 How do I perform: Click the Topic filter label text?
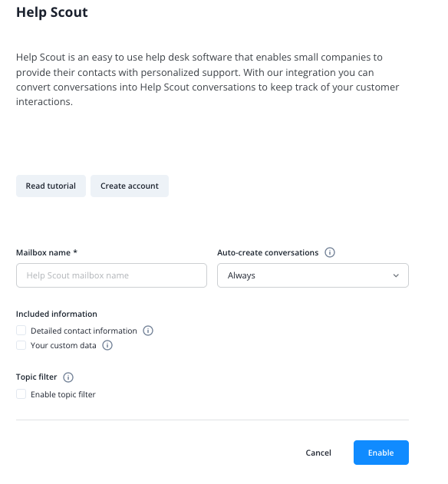pos(36,377)
